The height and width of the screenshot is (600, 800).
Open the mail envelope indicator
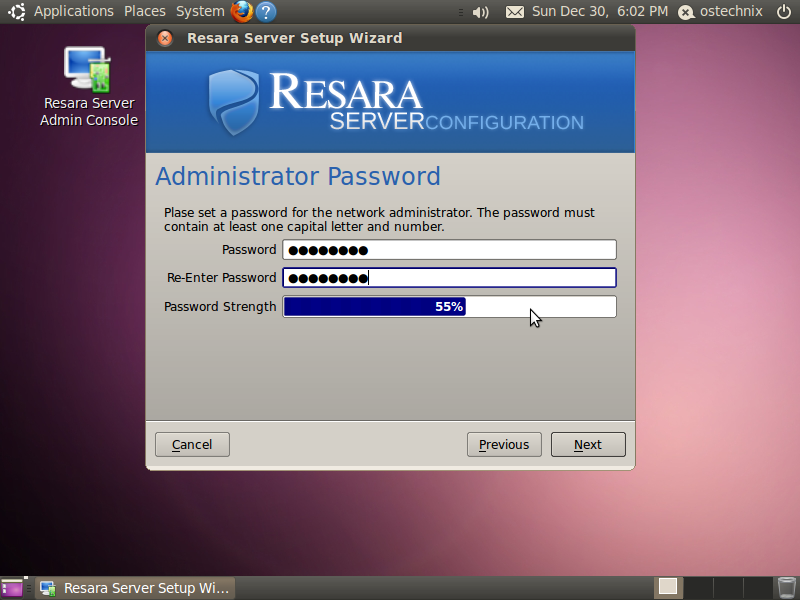514,12
